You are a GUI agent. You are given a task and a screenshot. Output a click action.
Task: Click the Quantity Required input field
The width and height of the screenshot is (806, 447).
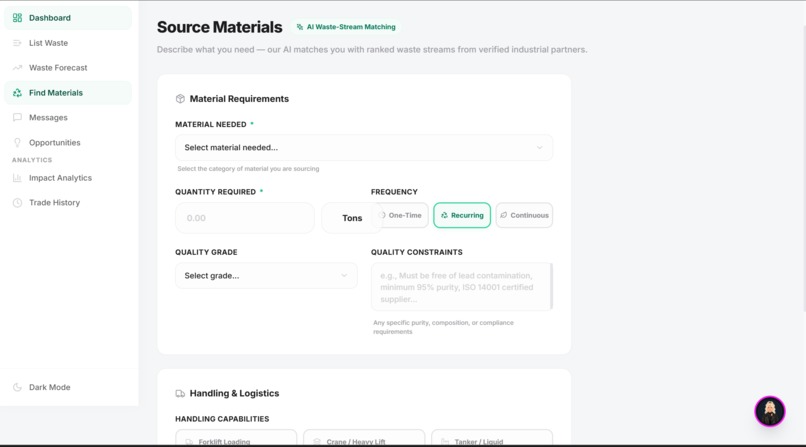click(x=245, y=218)
